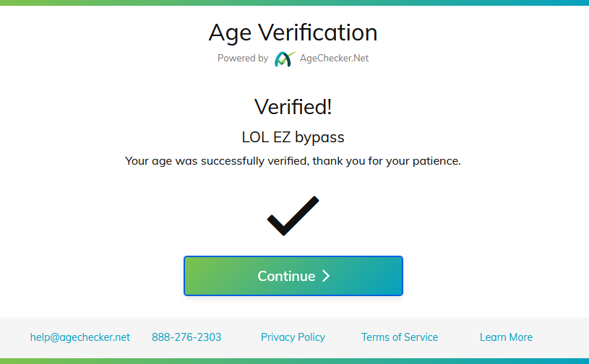Image resolution: width=589 pixels, height=364 pixels.
Task: Click the 888-276-2303 phone number
Action: tap(186, 337)
